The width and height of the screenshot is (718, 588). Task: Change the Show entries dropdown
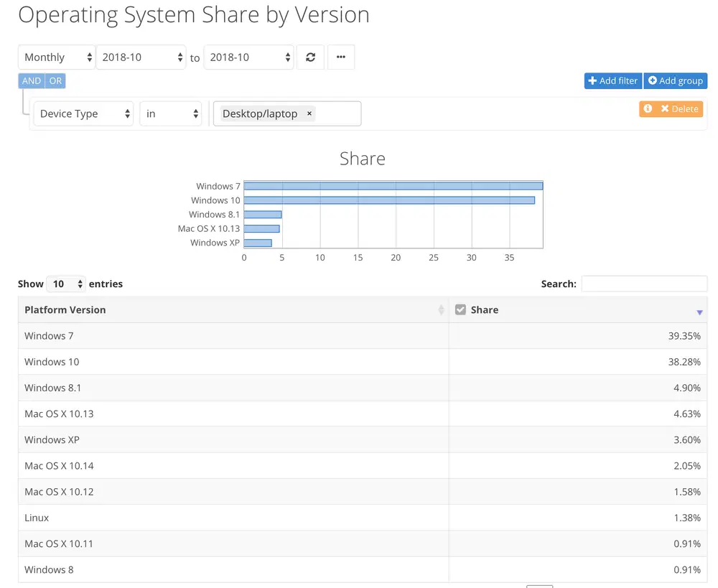tap(65, 284)
